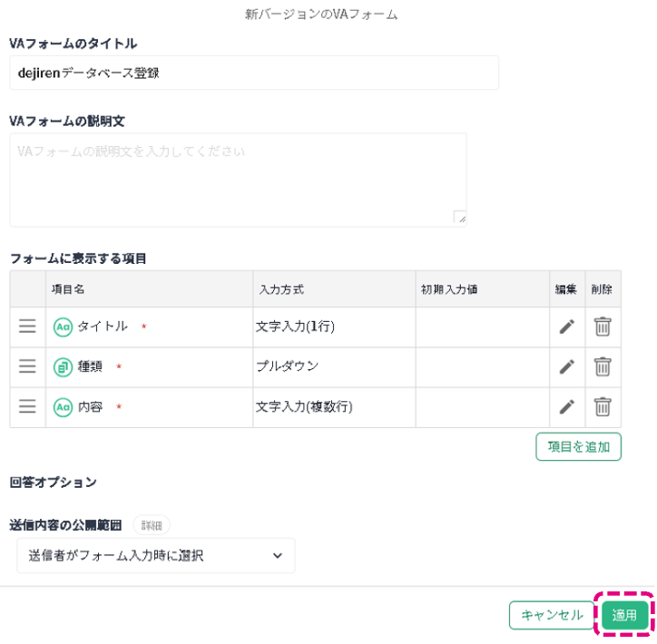
Task: Edit the 種類 row with pencil icon
Action: click(x=567, y=366)
